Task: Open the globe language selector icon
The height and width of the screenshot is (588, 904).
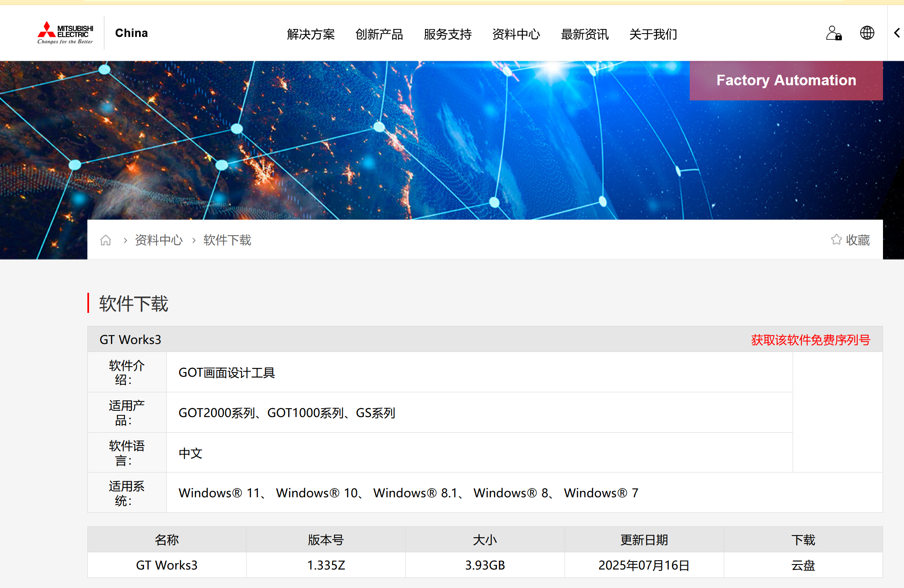Action: [867, 33]
